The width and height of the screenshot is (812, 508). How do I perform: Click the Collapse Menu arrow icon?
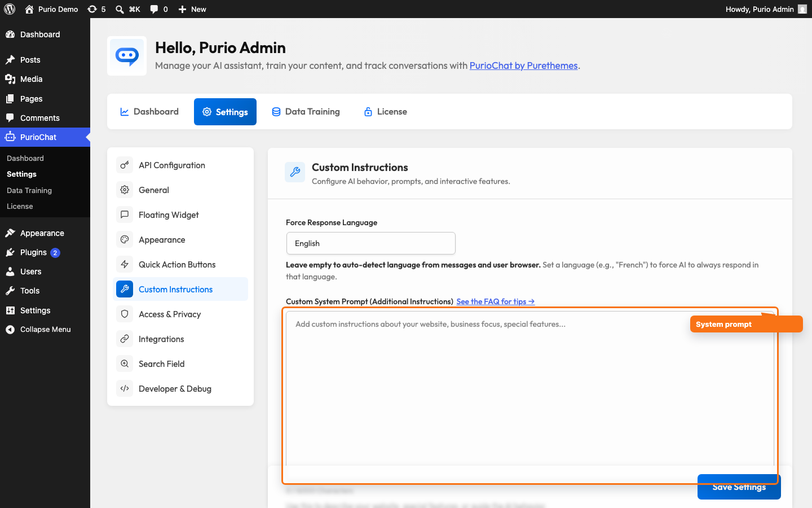tap(10, 330)
